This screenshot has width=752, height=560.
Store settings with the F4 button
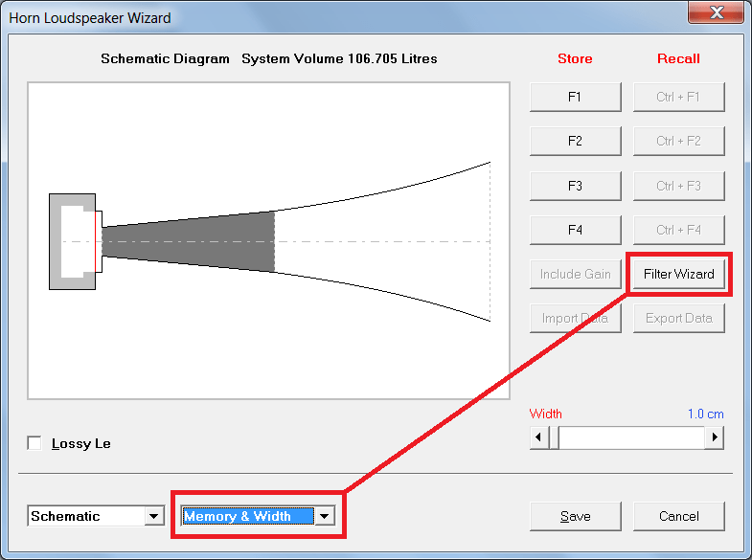click(575, 230)
